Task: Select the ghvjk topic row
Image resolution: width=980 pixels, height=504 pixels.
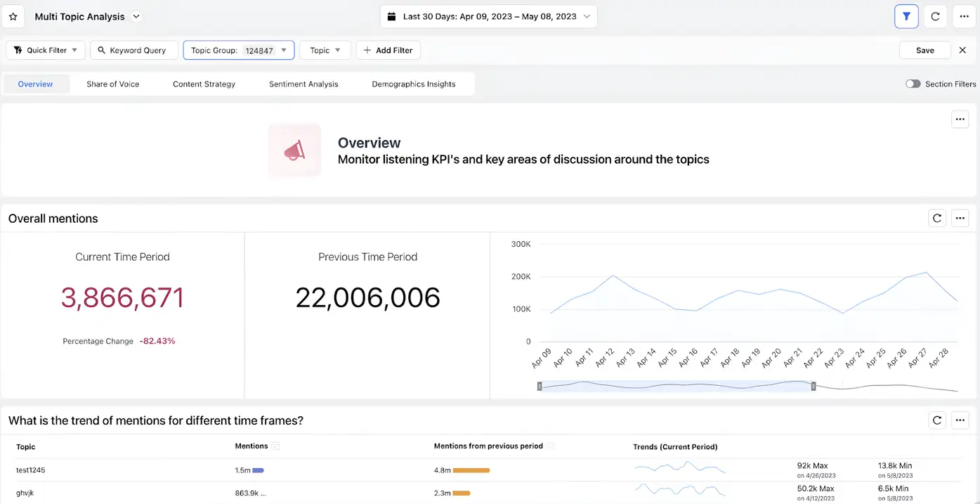Action: (490, 493)
